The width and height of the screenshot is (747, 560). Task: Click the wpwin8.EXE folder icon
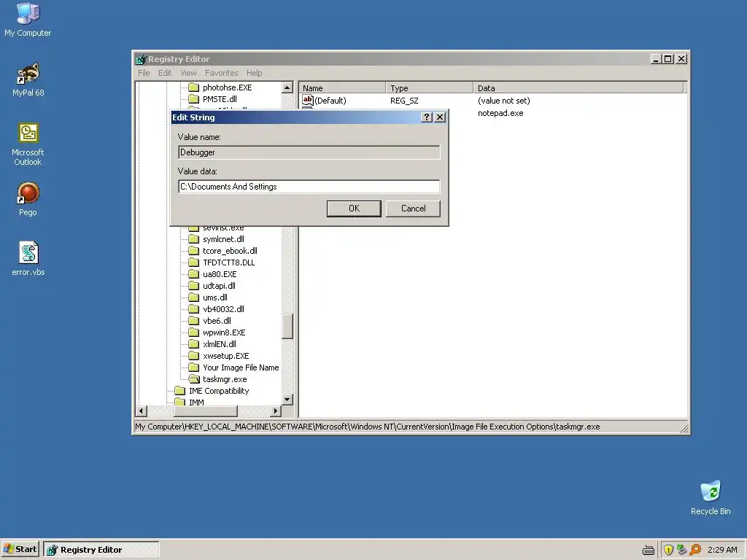(193, 332)
